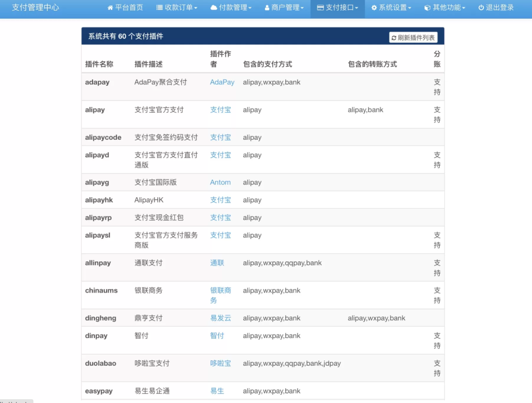Image resolution: width=532 pixels, height=403 pixels.
Task: Open the Antom author link
Action: [x=220, y=182]
